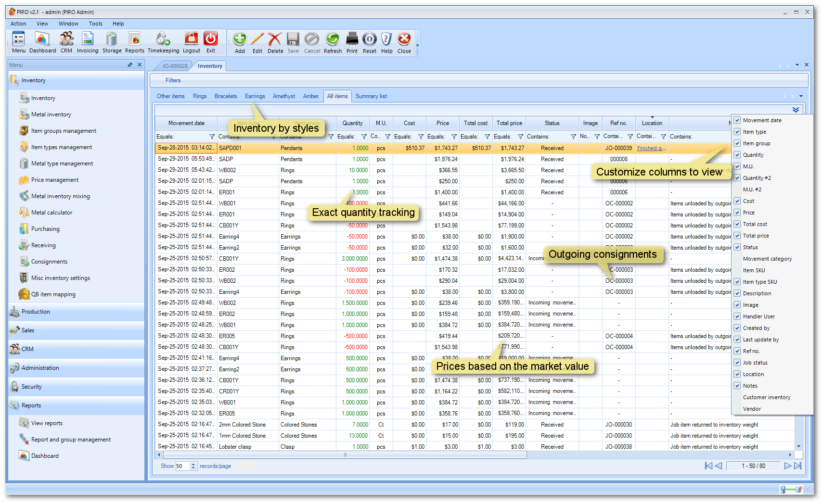This screenshot has height=504, width=823.
Task: Click the Add toolbar icon
Action: [239, 42]
